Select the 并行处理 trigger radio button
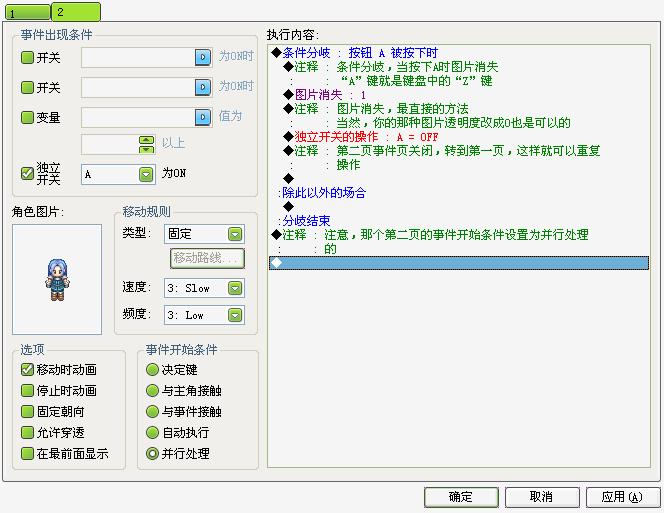 (152, 454)
